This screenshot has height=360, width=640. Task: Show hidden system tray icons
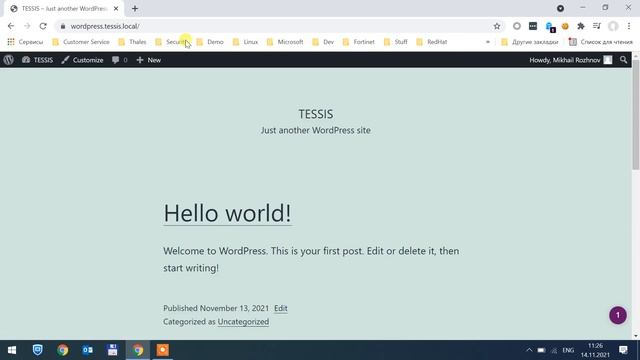pos(529,350)
